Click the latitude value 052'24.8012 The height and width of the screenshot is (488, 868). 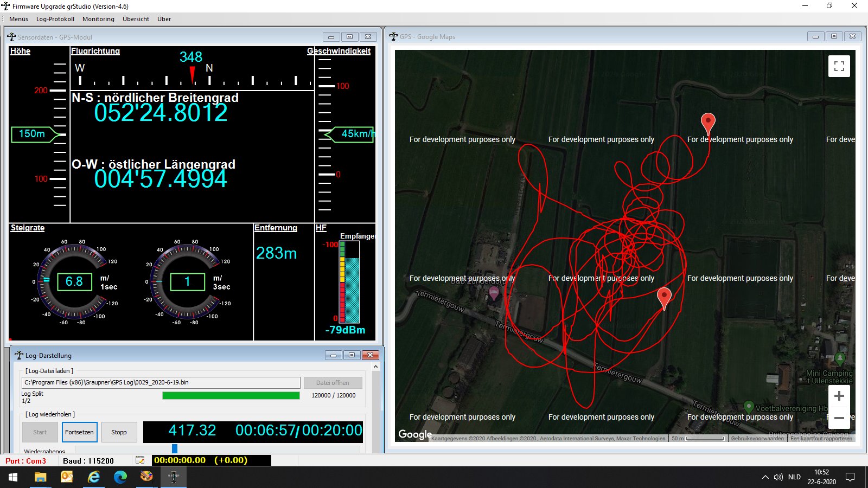[x=161, y=113]
